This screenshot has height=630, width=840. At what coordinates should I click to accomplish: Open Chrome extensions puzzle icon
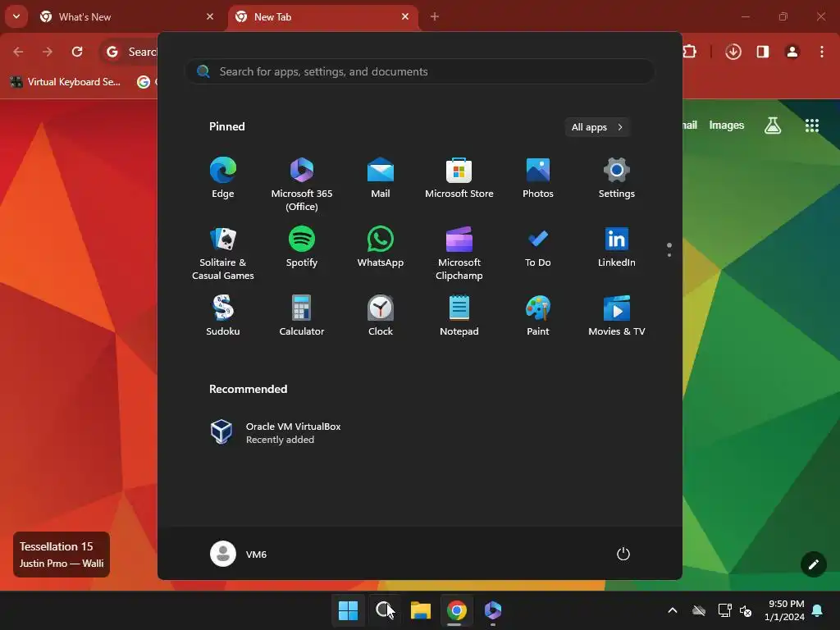[690, 52]
